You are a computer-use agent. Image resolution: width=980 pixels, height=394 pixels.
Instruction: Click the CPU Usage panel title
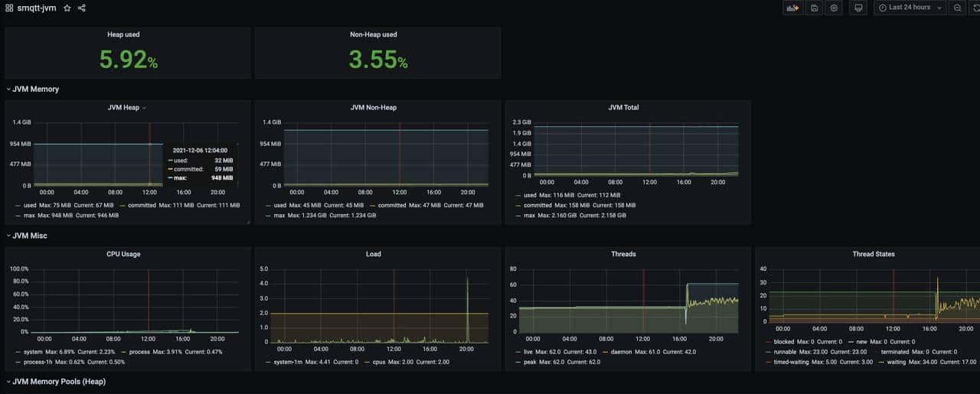coord(123,254)
